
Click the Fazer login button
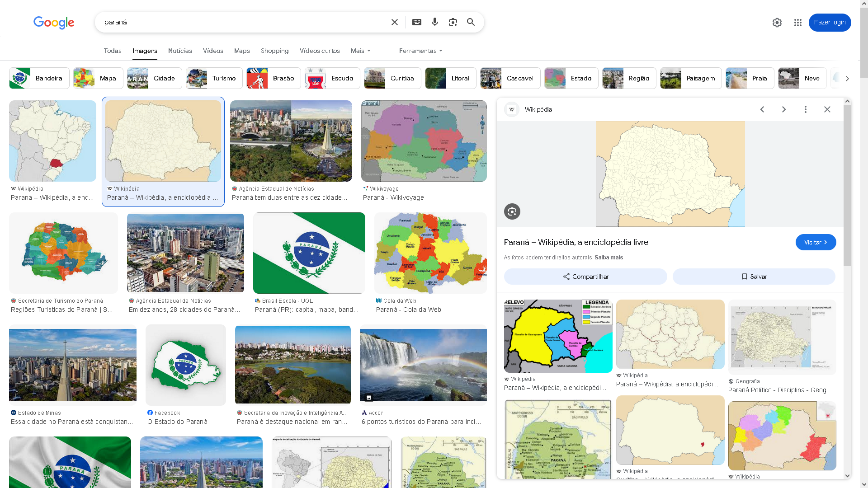pyautogui.click(x=830, y=23)
